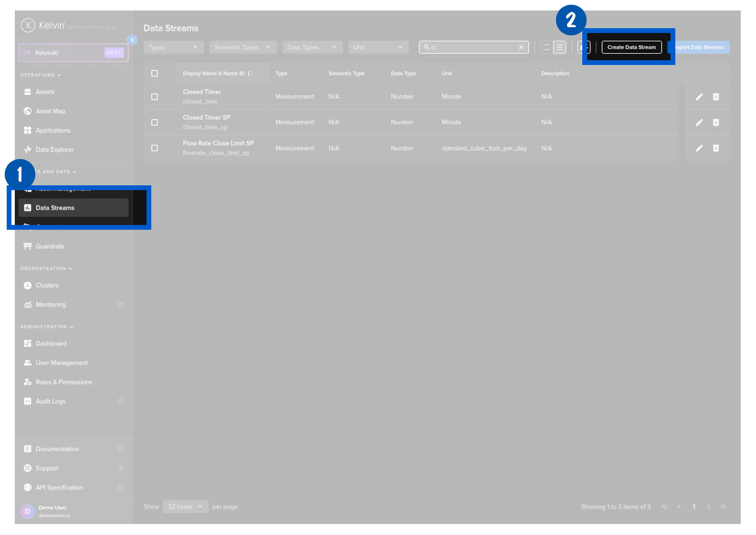This screenshot has height=535, width=756.
Task: Open the items per page dropdown
Action: click(x=185, y=507)
